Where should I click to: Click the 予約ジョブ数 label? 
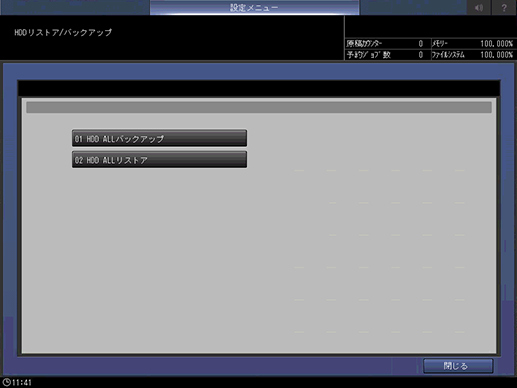point(368,55)
